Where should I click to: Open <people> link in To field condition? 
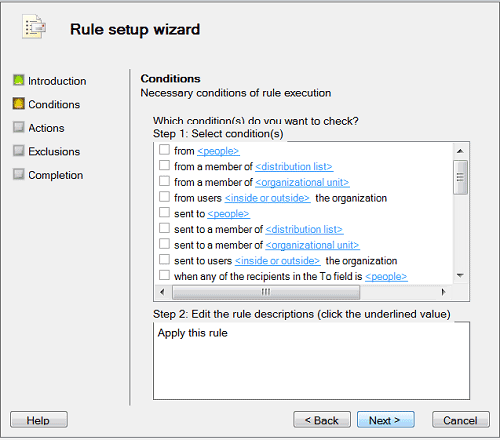pyautogui.click(x=386, y=276)
